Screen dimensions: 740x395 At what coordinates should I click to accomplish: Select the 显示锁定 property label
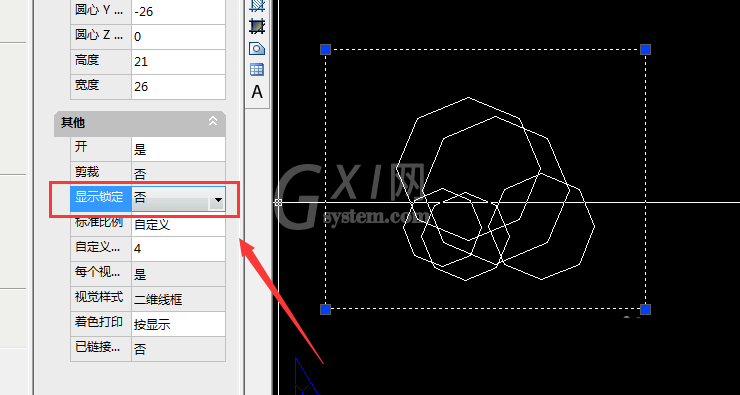101,198
